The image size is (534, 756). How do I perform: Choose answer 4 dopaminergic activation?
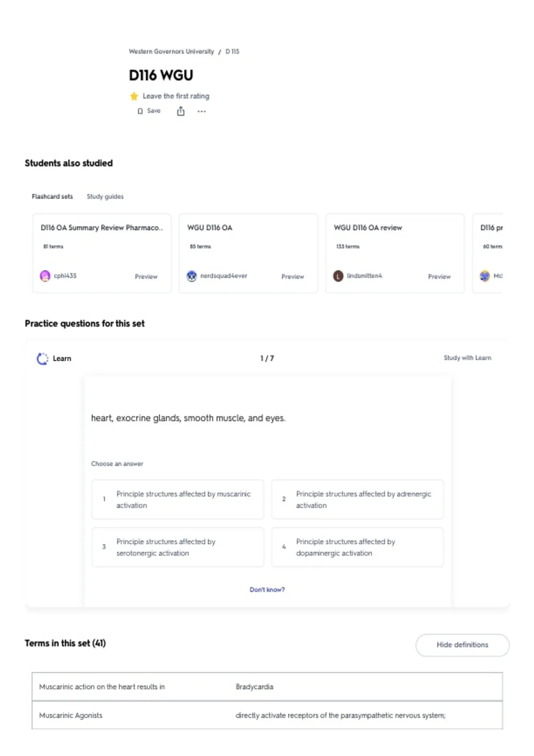click(357, 547)
